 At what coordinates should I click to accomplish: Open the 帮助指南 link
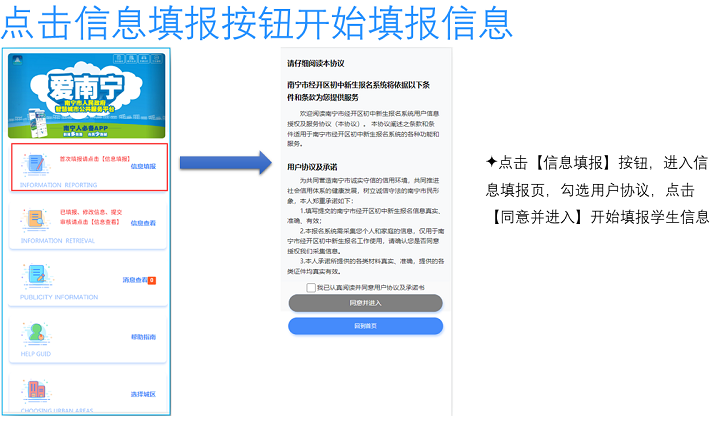(143, 337)
